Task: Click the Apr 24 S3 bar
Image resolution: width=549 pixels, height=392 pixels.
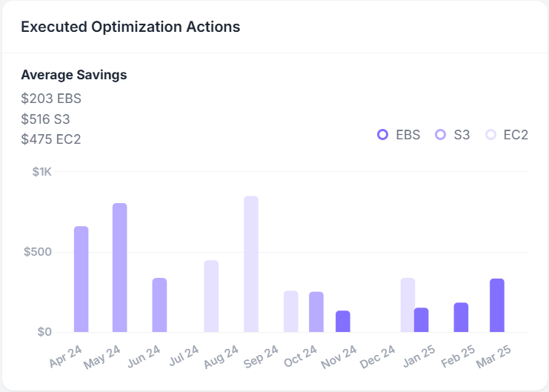Action: [x=81, y=279]
